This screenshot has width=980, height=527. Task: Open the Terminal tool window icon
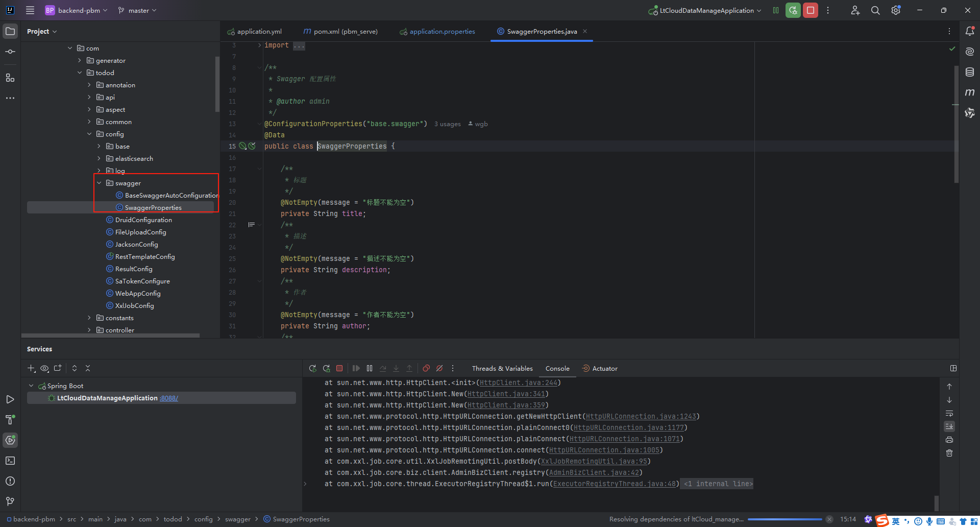tap(10, 461)
